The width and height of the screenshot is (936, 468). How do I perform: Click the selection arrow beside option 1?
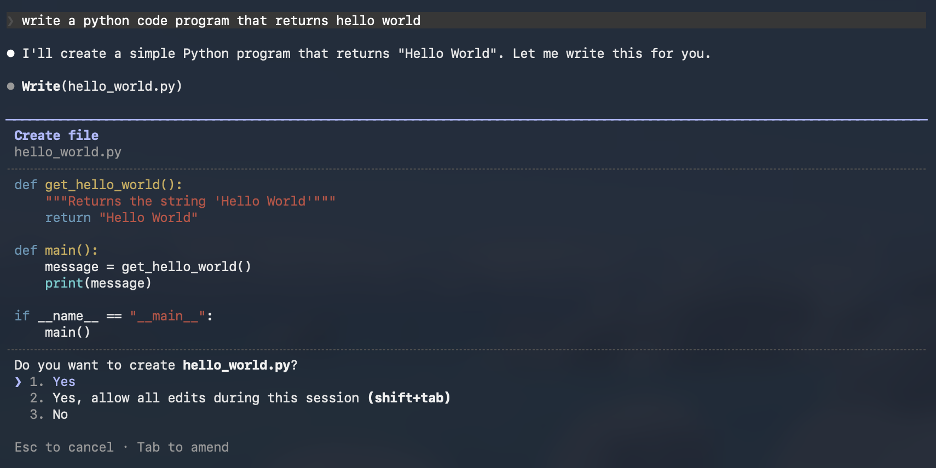point(18,382)
